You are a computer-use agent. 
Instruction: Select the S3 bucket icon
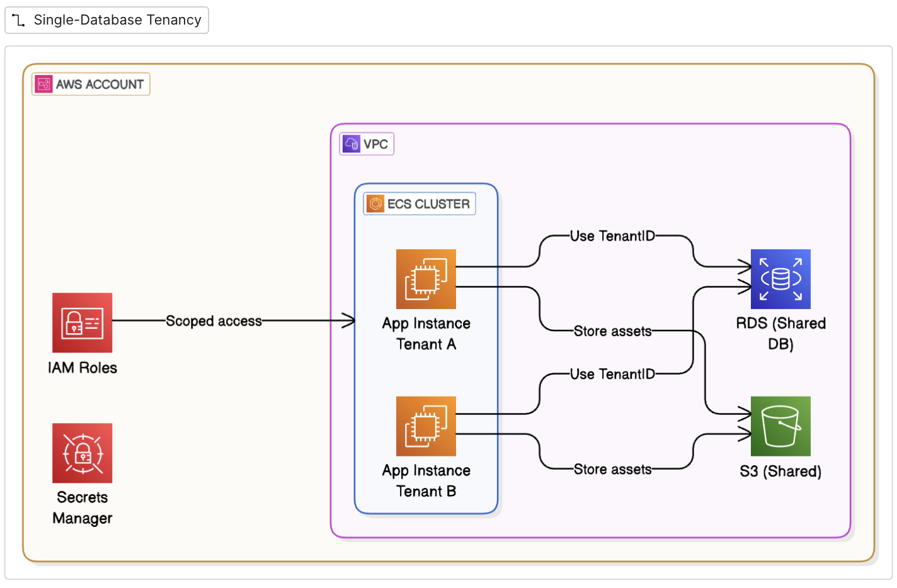(x=780, y=426)
